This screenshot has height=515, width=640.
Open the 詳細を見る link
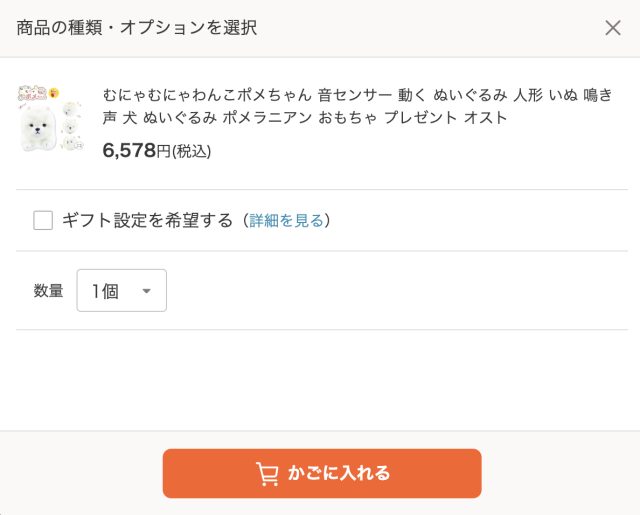pyautogui.click(x=287, y=220)
